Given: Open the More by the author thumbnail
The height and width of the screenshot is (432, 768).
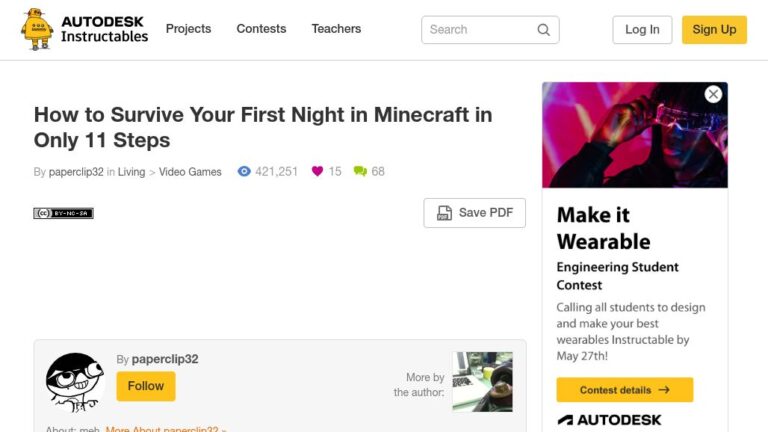Looking at the screenshot, I should pos(482,382).
